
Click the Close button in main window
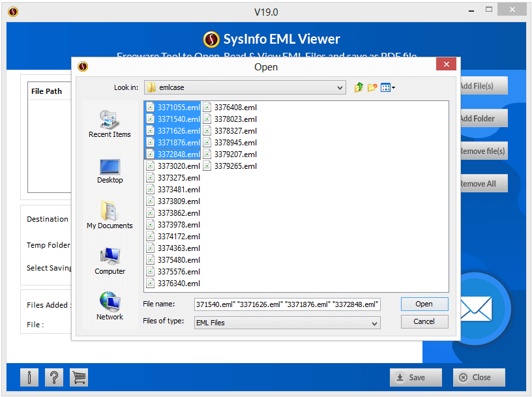(479, 377)
